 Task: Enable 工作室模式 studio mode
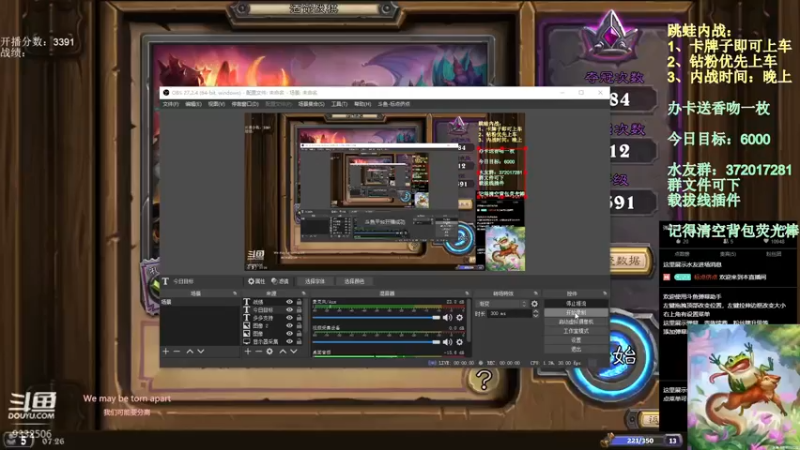tap(576, 331)
